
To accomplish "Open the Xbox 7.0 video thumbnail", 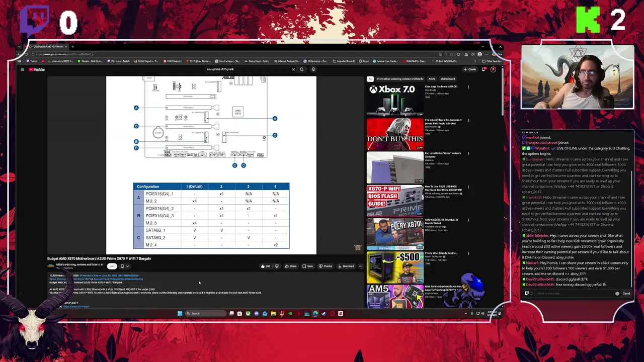I will (395, 101).
